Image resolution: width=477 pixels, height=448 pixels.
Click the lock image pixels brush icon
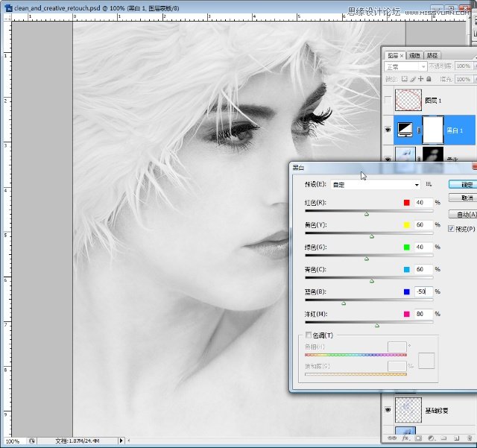point(413,78)
